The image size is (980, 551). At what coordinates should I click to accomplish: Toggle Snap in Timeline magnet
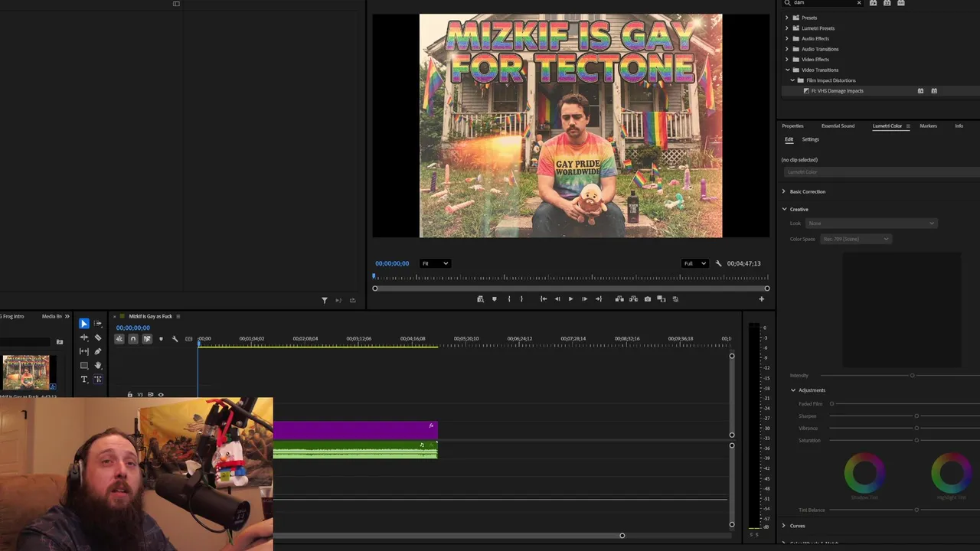point(133,339)
